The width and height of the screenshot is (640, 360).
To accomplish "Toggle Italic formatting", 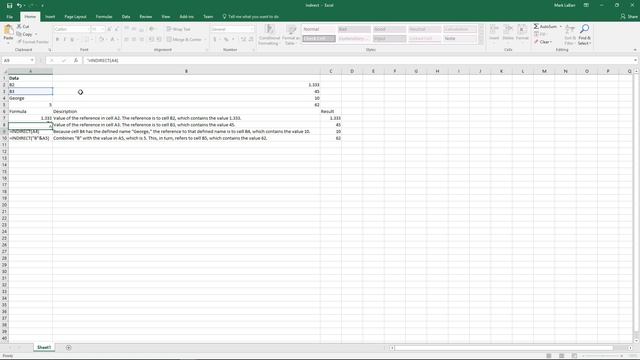I will (64, 40).
